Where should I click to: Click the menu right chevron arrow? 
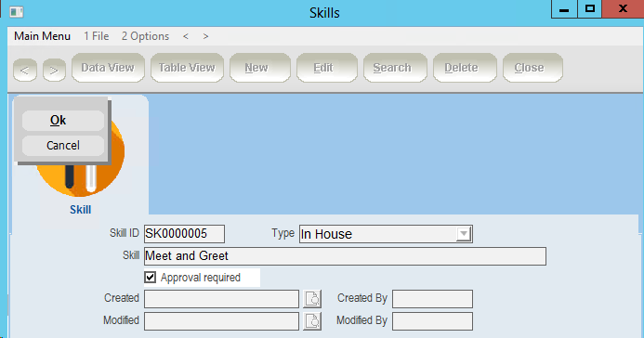[x=205, y=36]
